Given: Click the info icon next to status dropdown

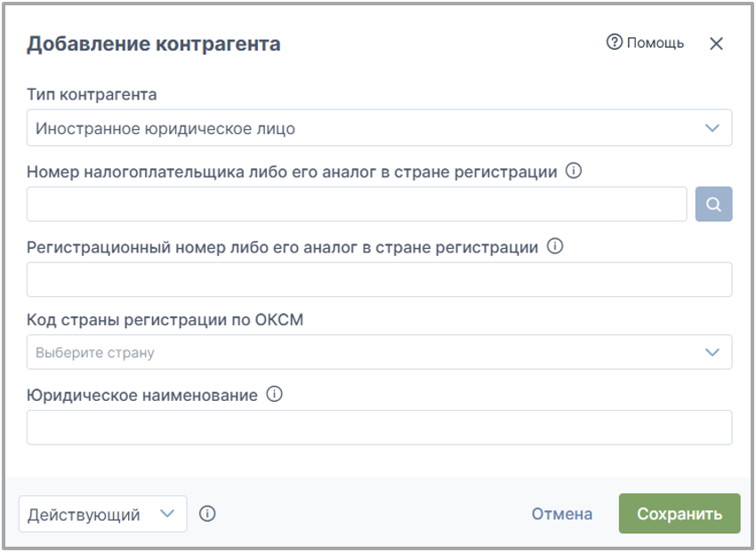Looking at the screenshot, I should [x=207, y=514].
